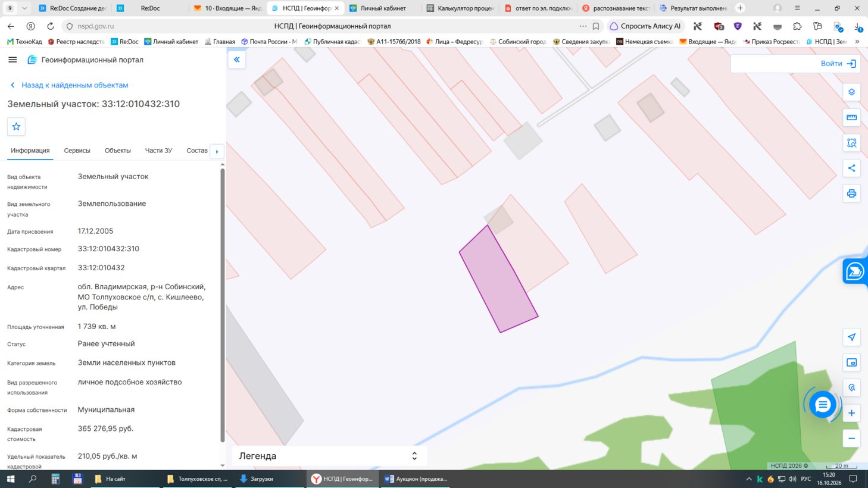Screen dimensions: 868x488
Task: Add parcel to favorites with star icon
Action: [16, 126]
